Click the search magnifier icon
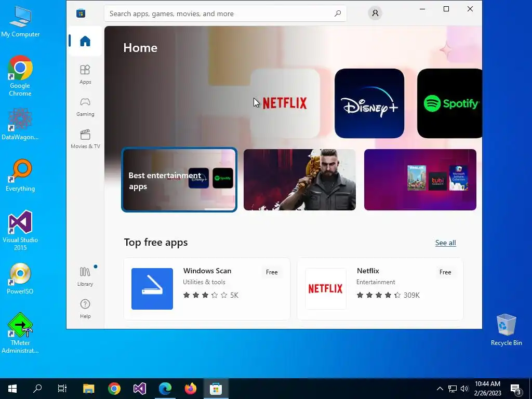This screenshot has height=399, width=532. [338, 14]
